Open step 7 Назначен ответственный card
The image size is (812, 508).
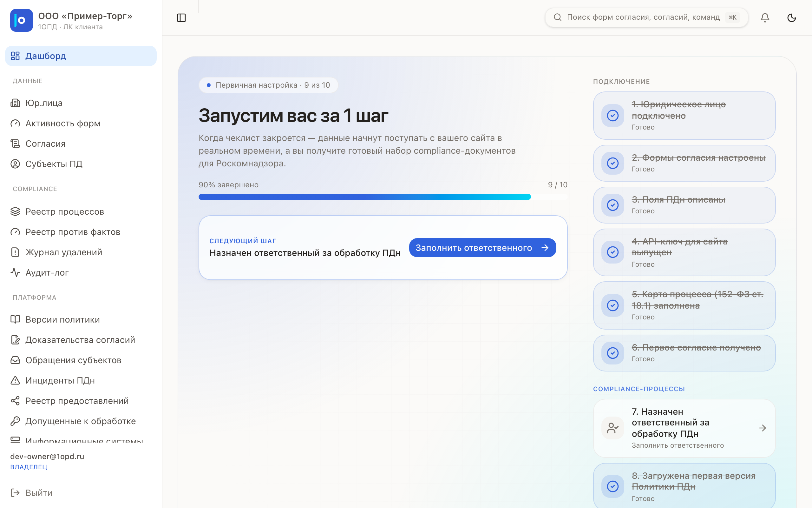coord(684,428)
